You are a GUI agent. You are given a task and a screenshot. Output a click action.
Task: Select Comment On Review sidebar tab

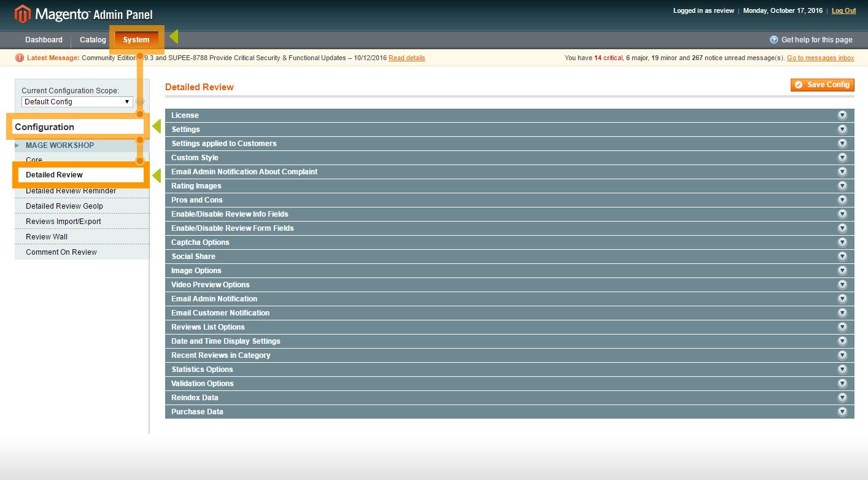click(82, 252)
